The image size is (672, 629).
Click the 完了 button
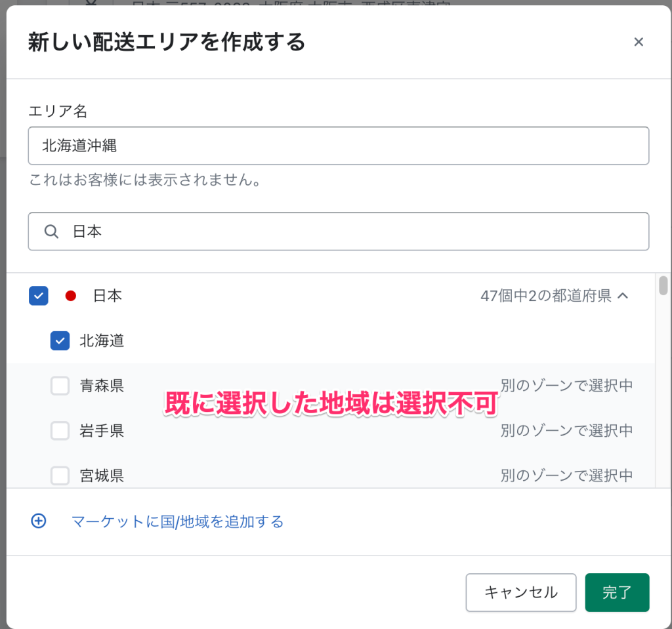[x=617, y=592]
